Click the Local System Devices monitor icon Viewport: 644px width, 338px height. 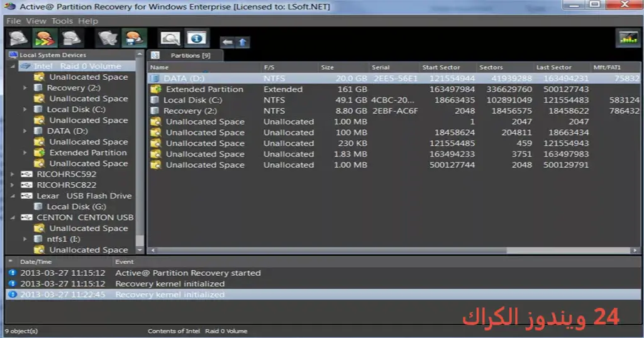[x=13, y=55]
